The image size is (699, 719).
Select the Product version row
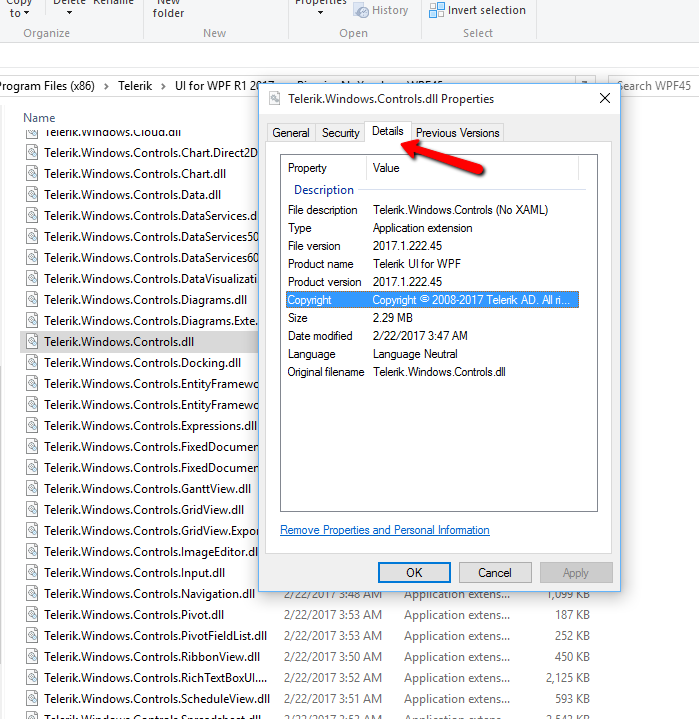432,282
